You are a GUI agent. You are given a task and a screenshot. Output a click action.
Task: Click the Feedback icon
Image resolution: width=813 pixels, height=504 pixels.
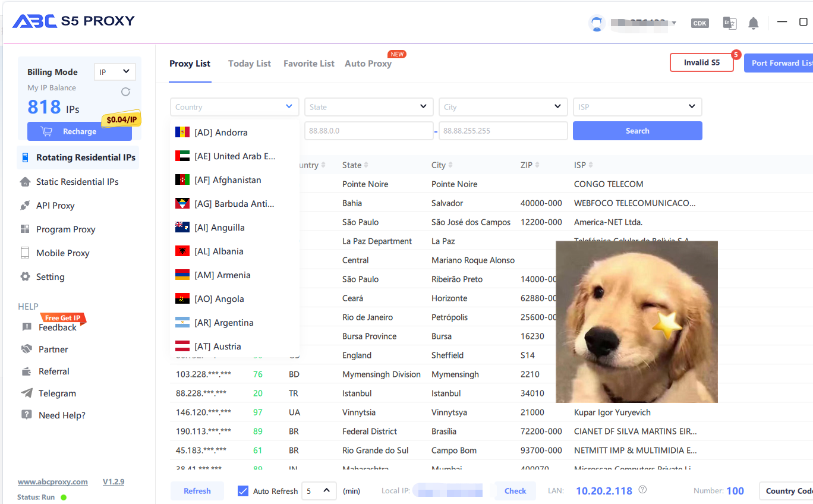pos(27,327)
